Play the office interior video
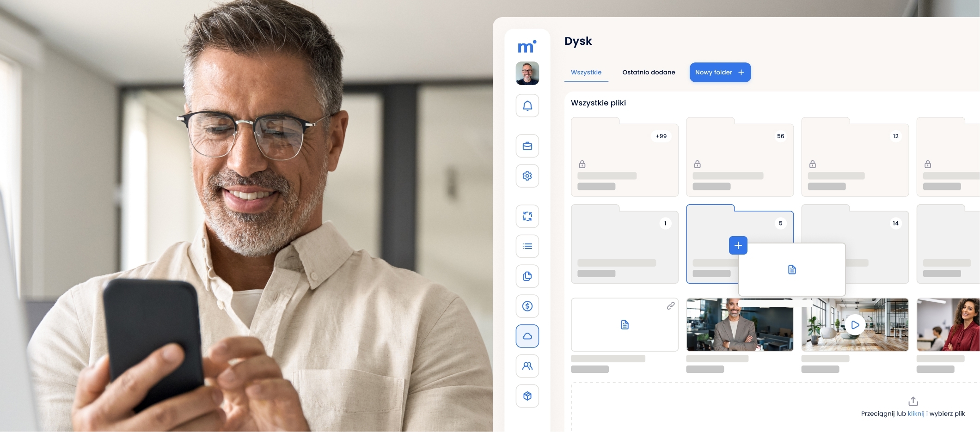The height and width of the screenshot is (432, 980). coord(855,325)
